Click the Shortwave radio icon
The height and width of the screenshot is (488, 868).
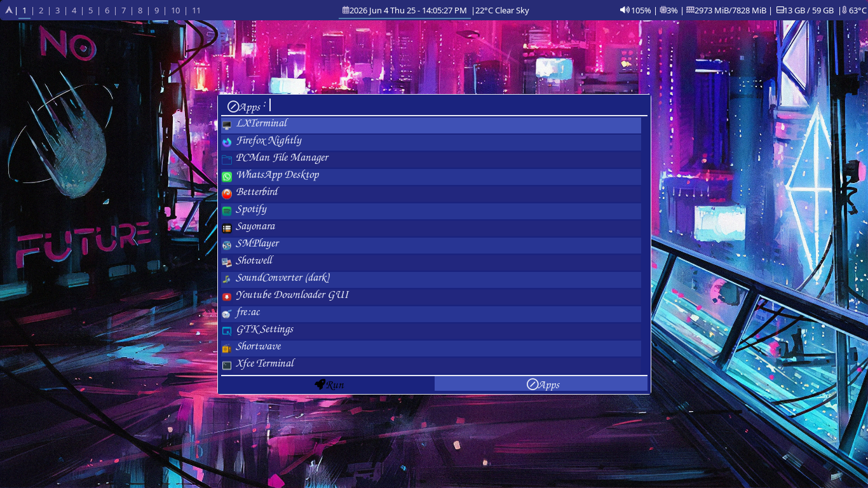227,348
